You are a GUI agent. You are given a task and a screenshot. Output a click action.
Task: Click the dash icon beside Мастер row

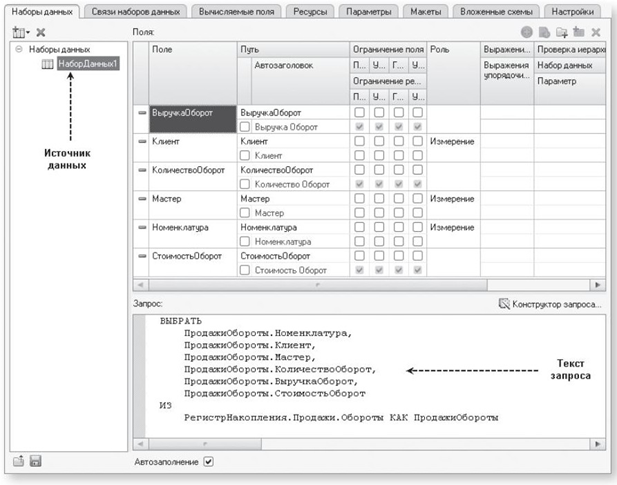pos(142,199)
